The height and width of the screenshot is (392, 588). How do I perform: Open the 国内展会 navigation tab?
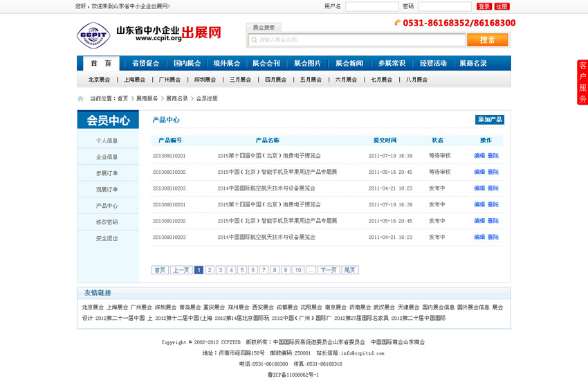tap(187, 63)
